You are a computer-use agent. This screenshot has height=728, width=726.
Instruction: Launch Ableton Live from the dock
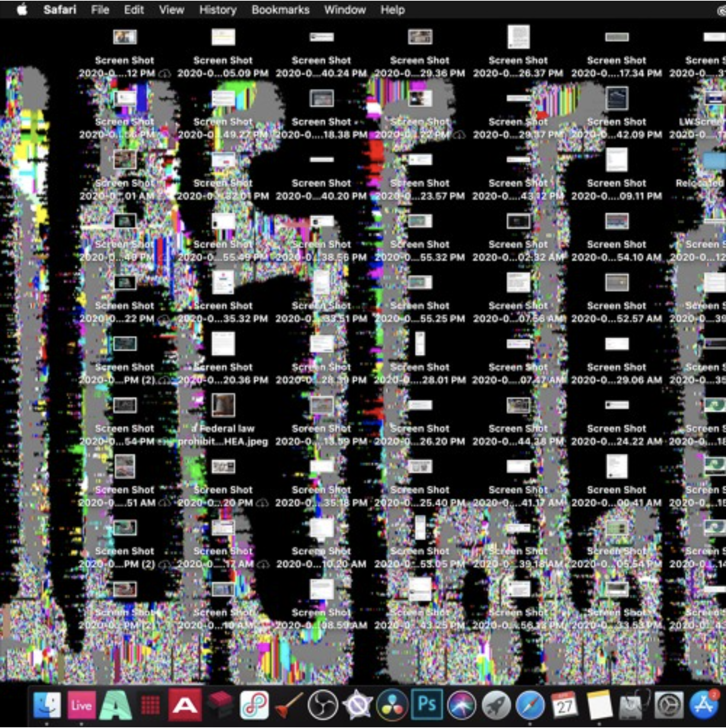(81, 705)
